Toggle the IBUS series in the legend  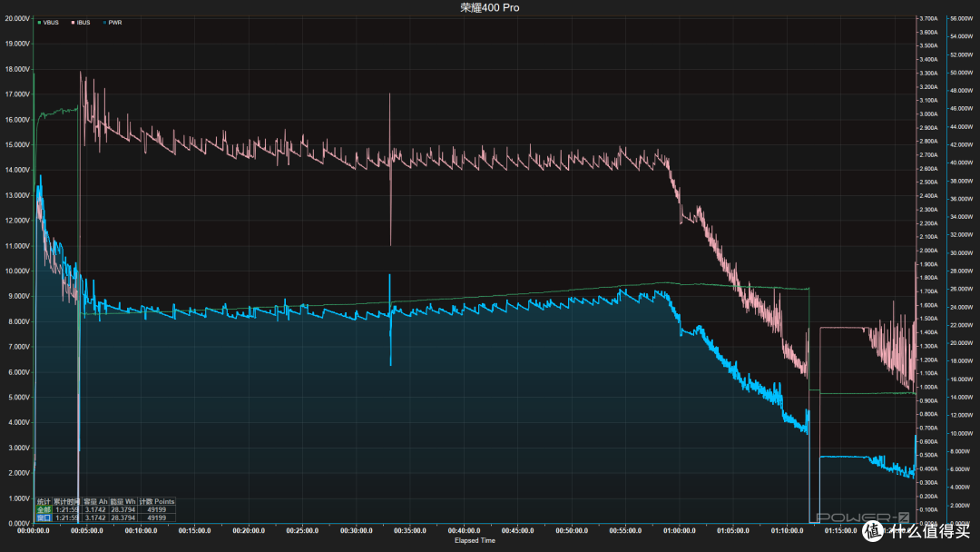click(x=81, y=23)
